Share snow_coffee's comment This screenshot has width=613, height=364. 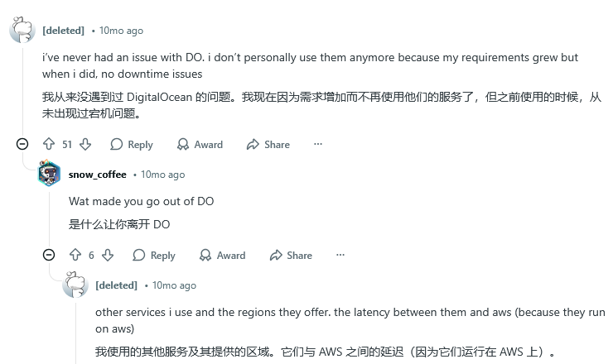tap(290, 256)
